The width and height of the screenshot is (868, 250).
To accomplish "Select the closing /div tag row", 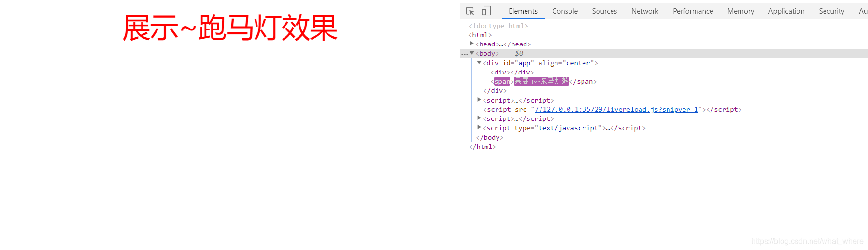I will (x=495, y=90).
